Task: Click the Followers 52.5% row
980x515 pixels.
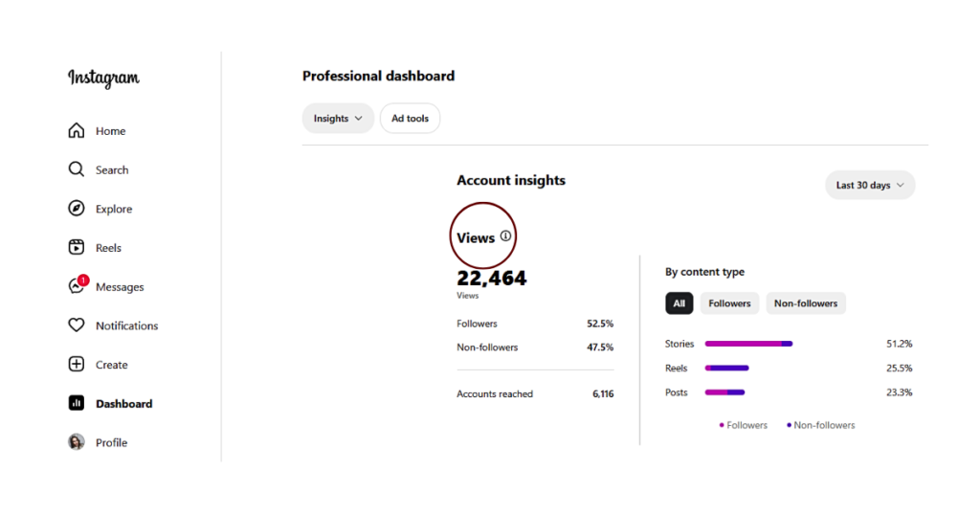Action: pos(535,324)
